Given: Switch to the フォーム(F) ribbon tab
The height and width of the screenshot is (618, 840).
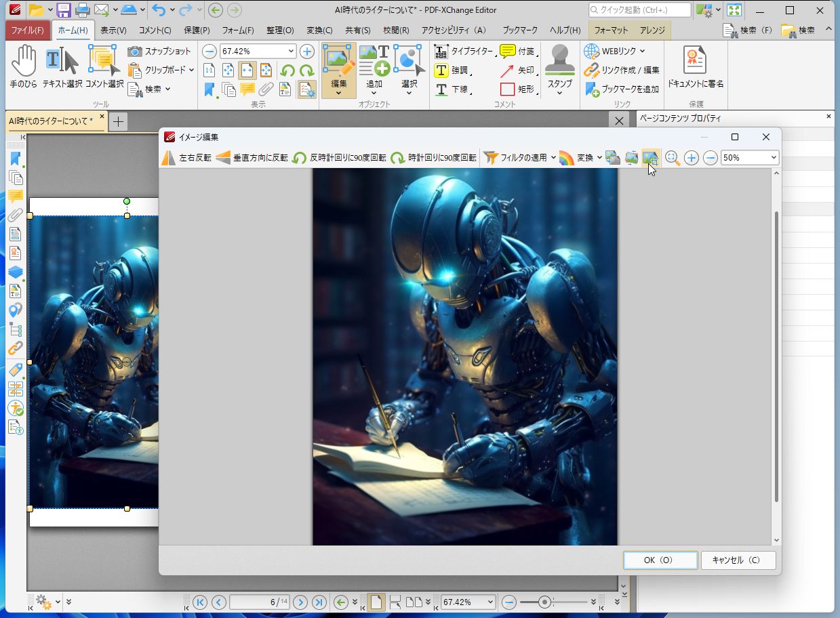Looking at the screenshot, I should (238, 30).
